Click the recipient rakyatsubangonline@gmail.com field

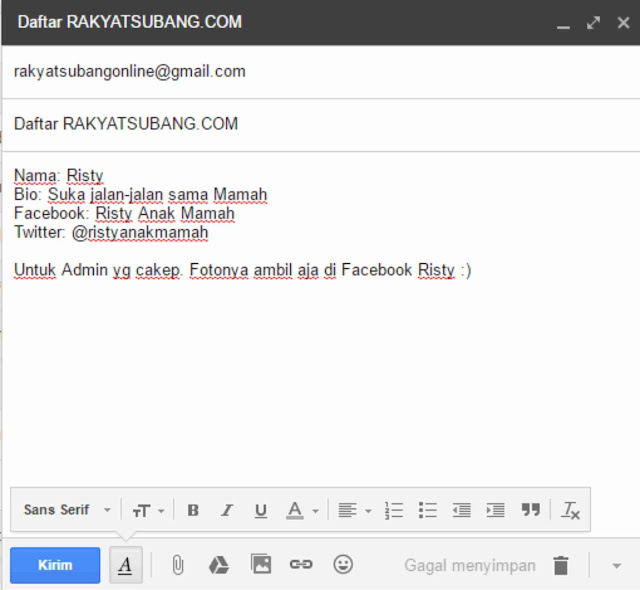(x=321, y=71)
